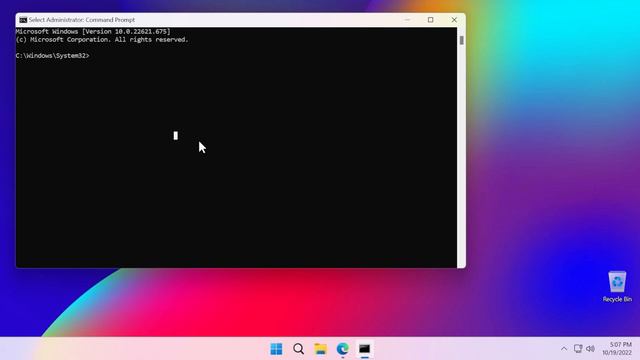Click the C:\Windows\System32> prompt line
The height and width of the screenshot is (360, 640).
(52, 56)
